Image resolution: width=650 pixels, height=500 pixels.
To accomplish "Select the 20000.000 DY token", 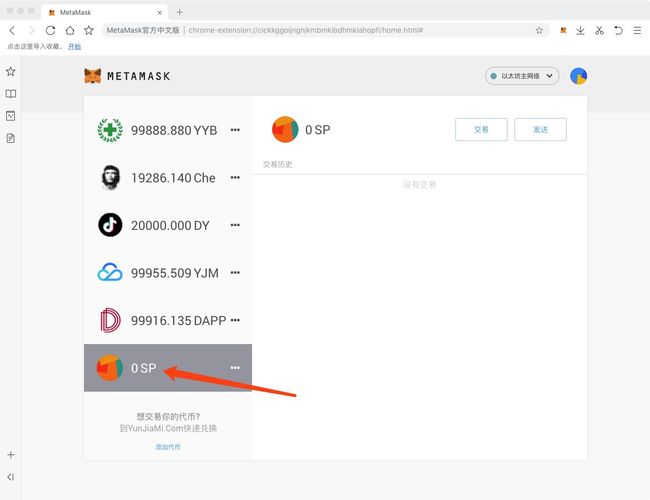I will point(168,225).
